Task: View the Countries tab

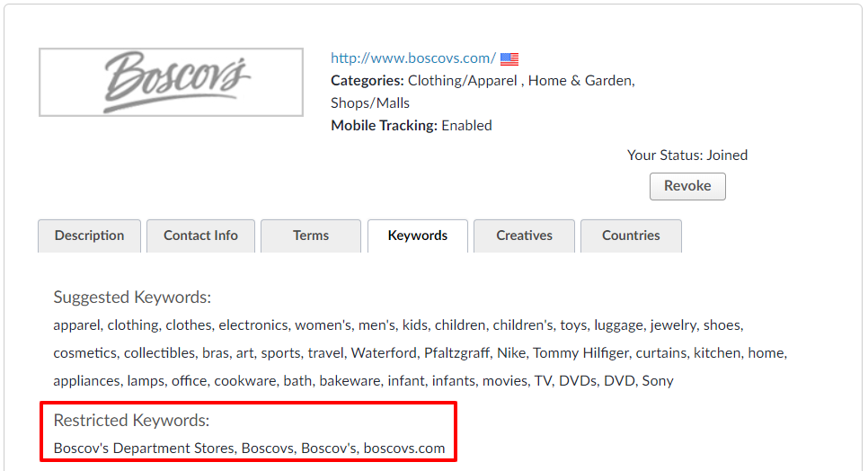Action: [631, 235]
